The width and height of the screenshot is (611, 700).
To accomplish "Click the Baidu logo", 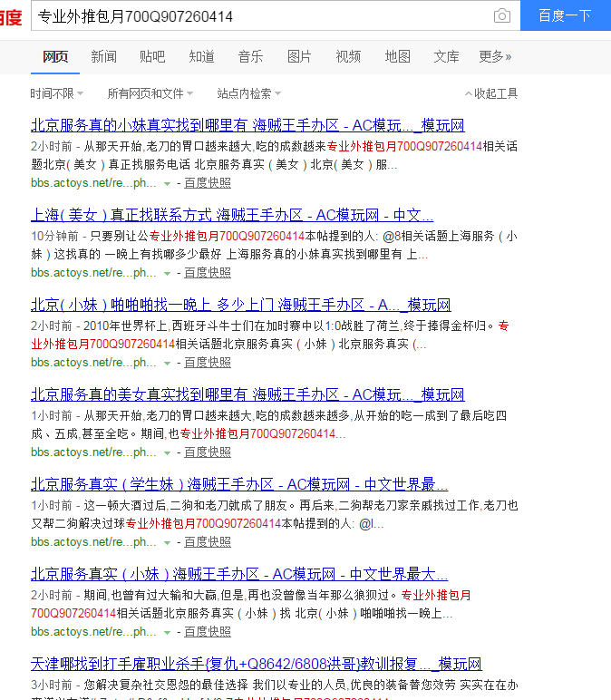I will 11,17.
